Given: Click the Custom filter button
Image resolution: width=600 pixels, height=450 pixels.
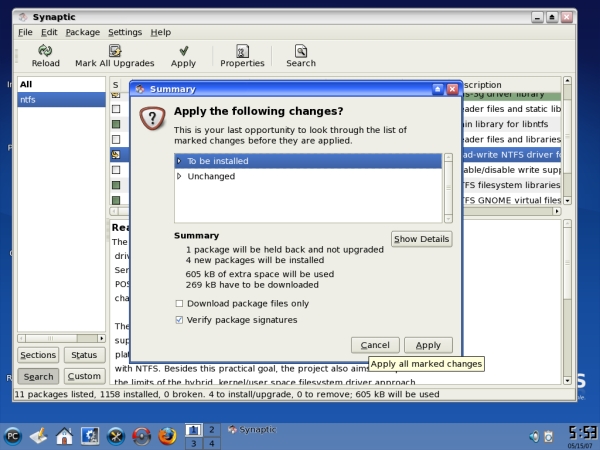Looking at the screenshot, I should pos(84,377).
